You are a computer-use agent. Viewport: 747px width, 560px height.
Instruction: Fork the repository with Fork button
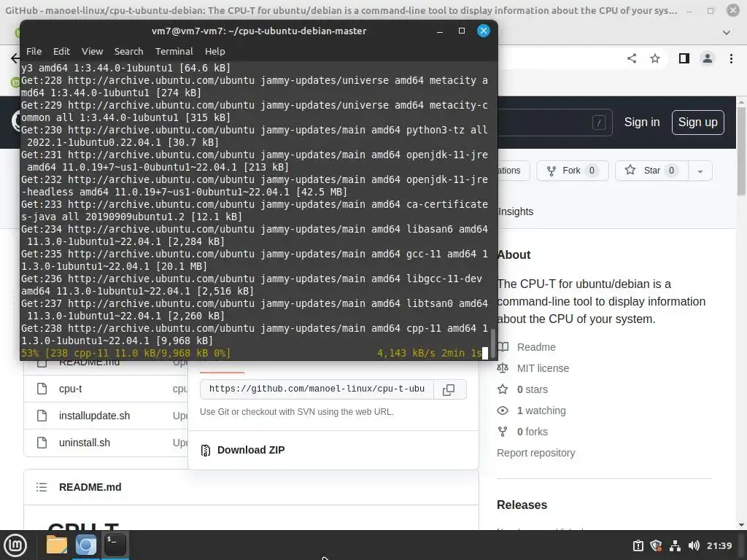[x=573, y=171]
